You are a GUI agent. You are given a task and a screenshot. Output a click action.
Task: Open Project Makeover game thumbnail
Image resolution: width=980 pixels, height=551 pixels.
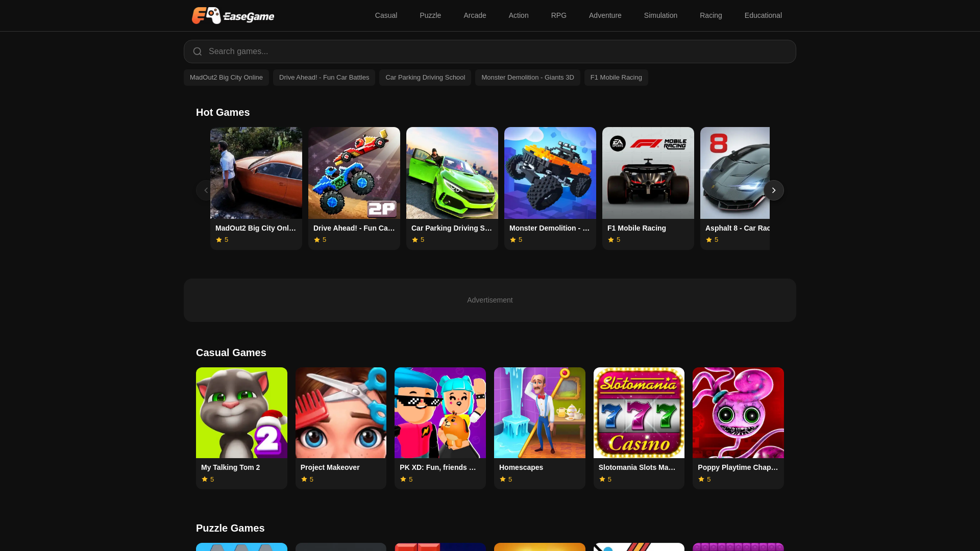341,413
